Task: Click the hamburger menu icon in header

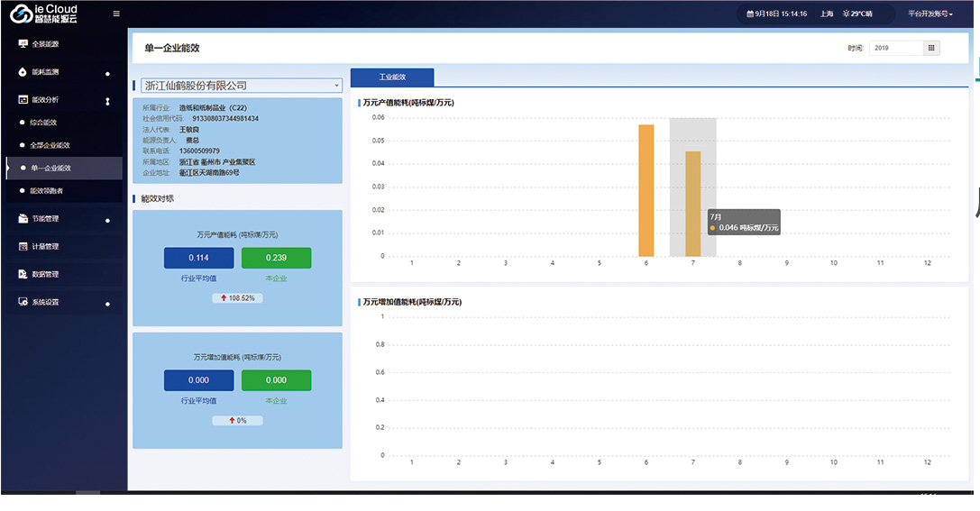Action: (115, 14)
